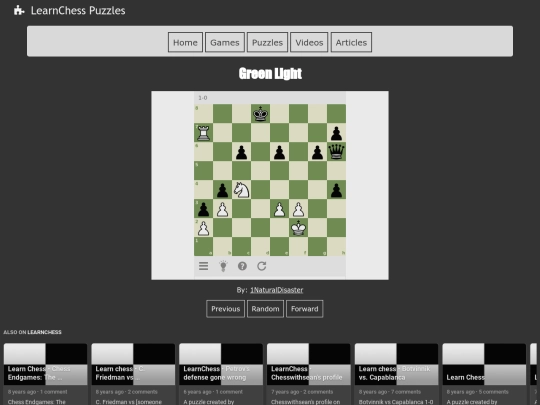Select the black pawn on e6
This screenshot has height=405, width=540.
[x=279, y=152]
